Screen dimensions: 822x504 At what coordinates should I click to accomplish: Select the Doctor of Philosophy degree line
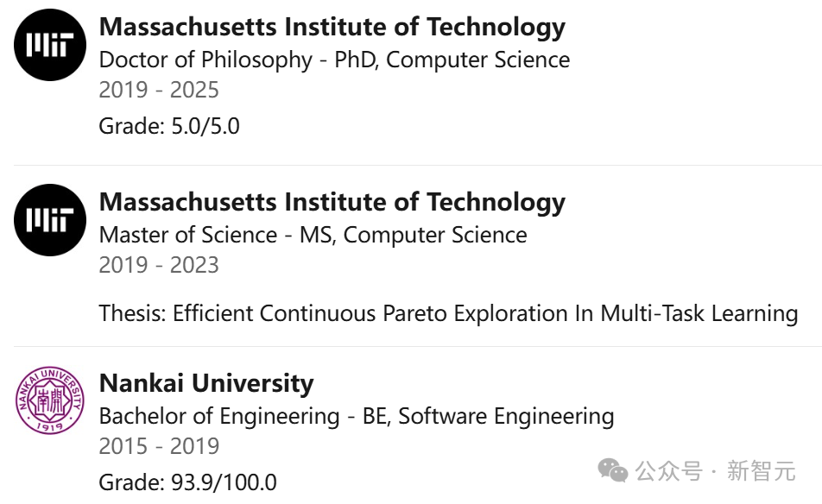click(334, 60)
